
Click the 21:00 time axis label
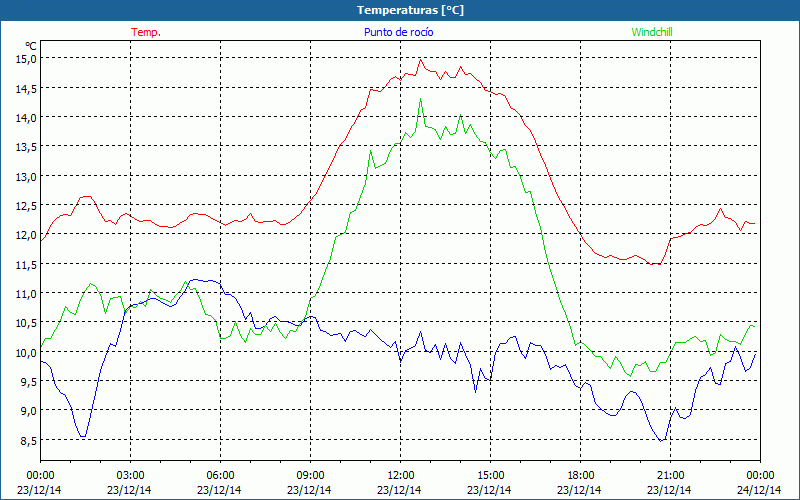click(x=670, y=476)
